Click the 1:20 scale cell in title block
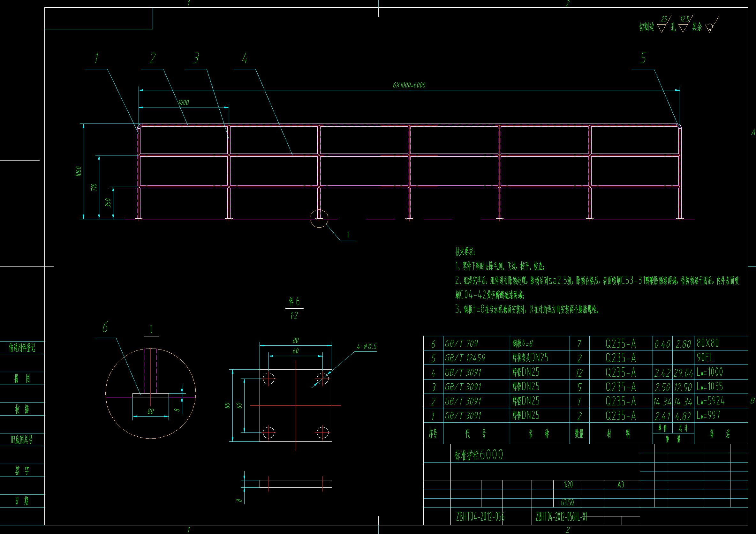Screen dimensions: 756x534 click(568, 485)
